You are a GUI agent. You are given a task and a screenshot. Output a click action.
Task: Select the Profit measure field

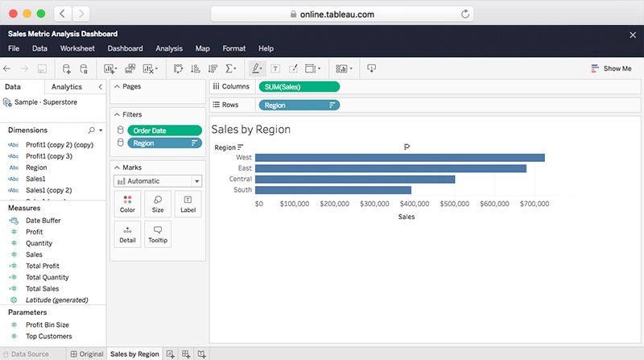[x=34, y=232]
